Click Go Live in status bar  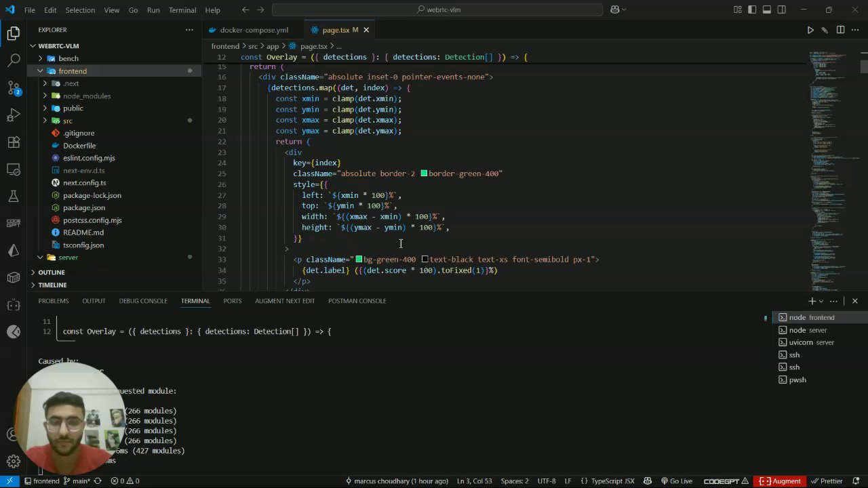tap(676, 481)
